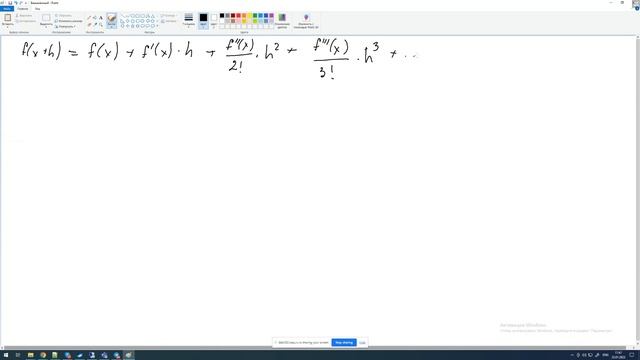The image size is (640, 360).
Task: Switch to the View ribbon tab
Action: (38, 9)
